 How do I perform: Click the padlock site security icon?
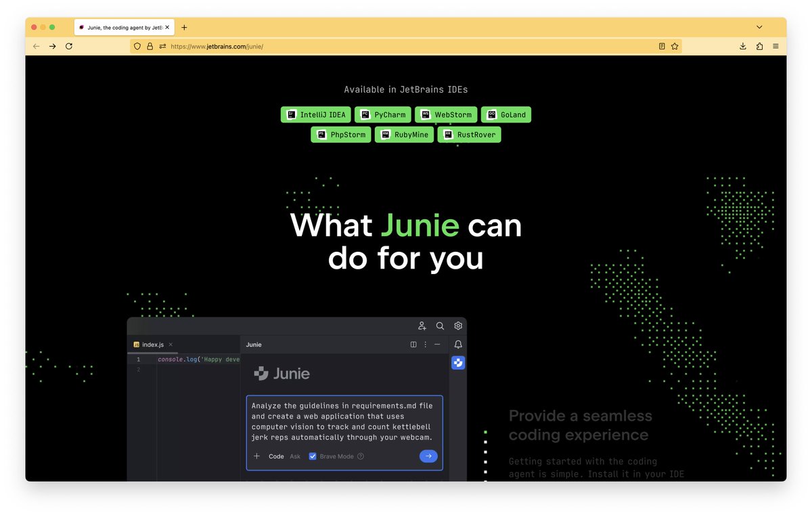[x=150, y=47]
